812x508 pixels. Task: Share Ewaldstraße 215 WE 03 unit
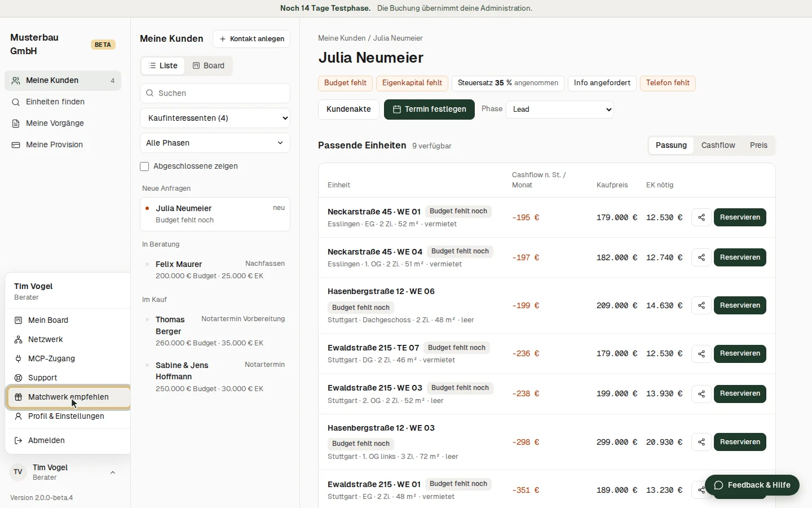pyautogui.click(x=701, y=394)
